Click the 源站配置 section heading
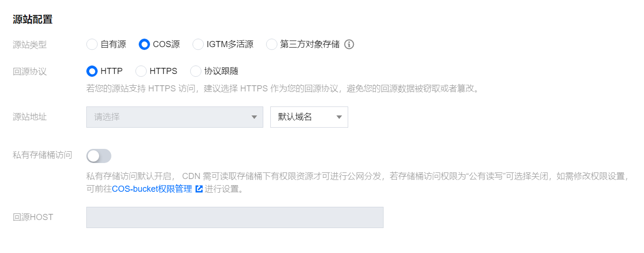This screenshot has width=644, height=253. [33, 19]
